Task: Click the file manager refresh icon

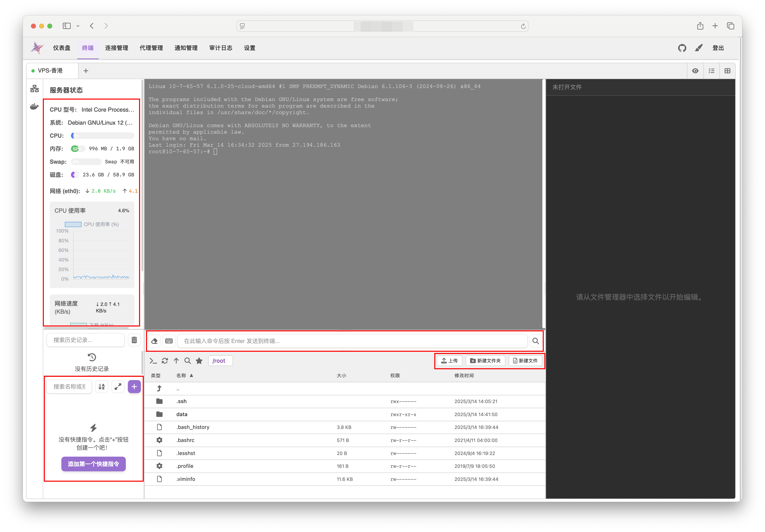Action: (165, 361)
